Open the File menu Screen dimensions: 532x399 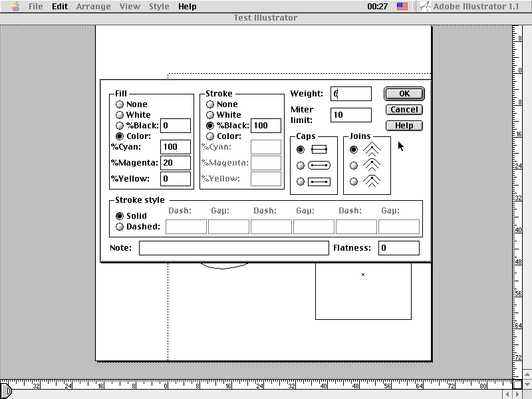(36, 7)
